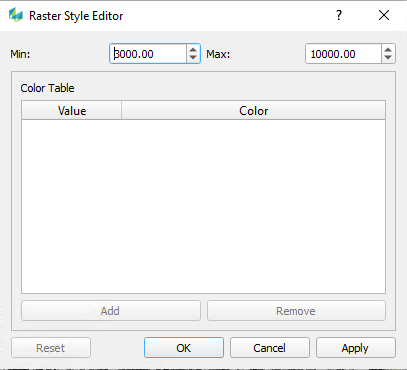407x370 pixels.
Task: Decrease Min value with down arrow
Action: [x=193, y=58]
